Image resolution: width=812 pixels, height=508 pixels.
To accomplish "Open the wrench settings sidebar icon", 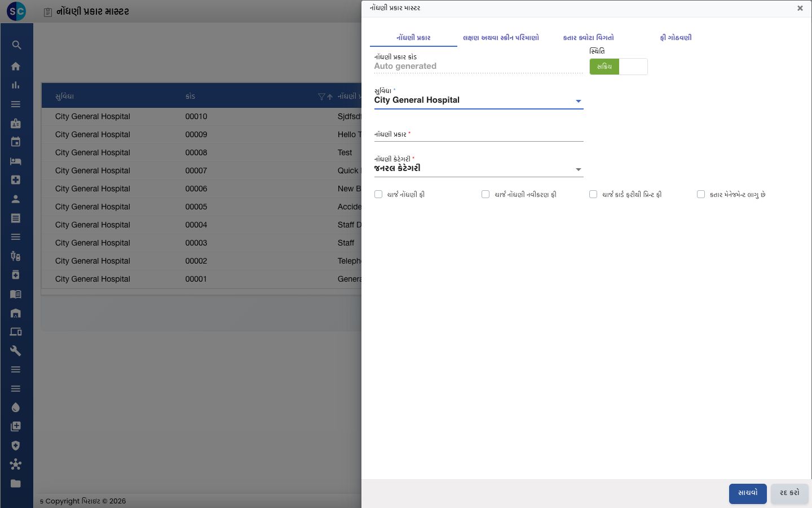I will coord(16,351).
